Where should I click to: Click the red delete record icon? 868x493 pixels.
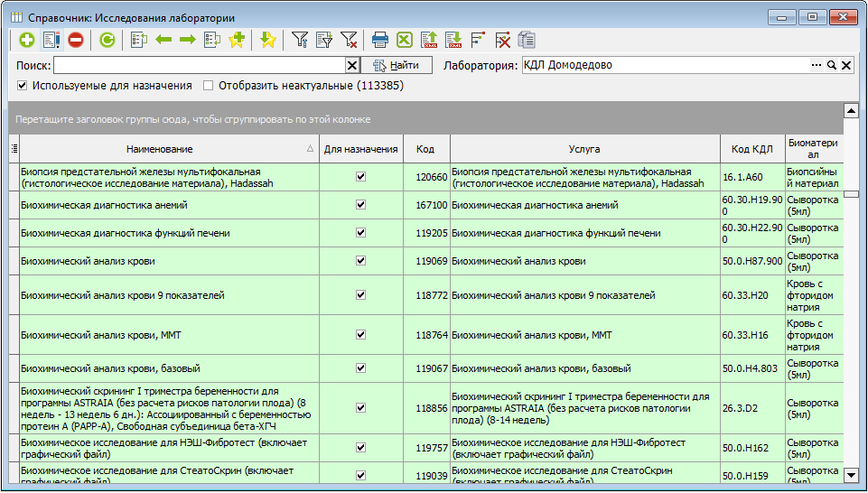coord(76,40)
